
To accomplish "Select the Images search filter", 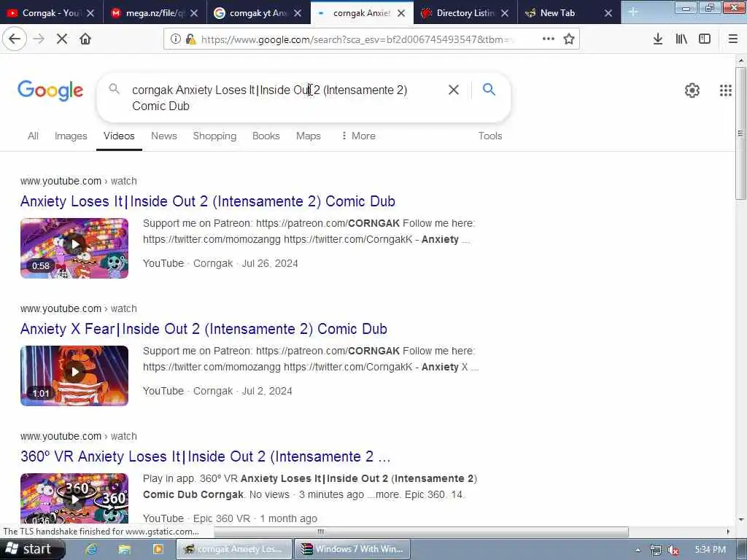I will coord(71,136).
